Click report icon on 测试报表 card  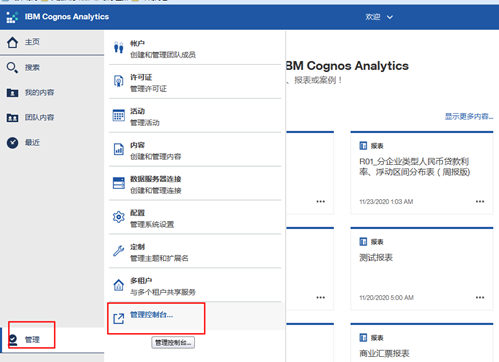tap(363, 242)
